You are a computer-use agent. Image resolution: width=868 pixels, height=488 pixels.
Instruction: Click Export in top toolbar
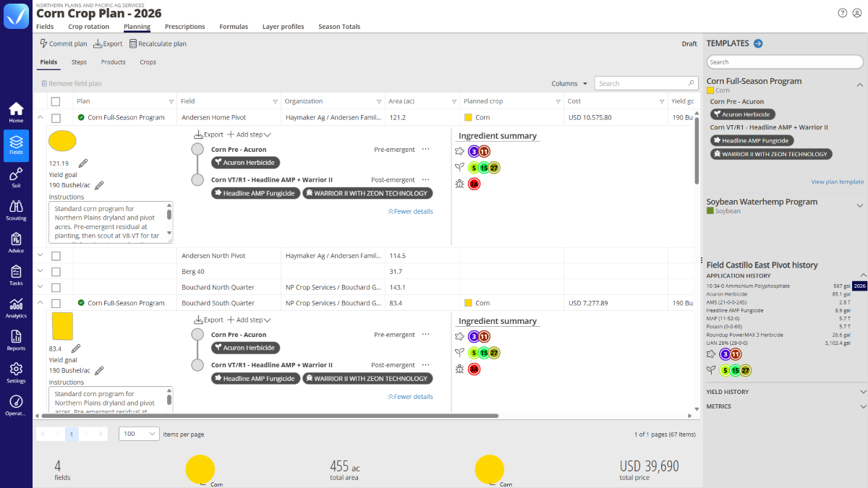click(x=108, y=43)
